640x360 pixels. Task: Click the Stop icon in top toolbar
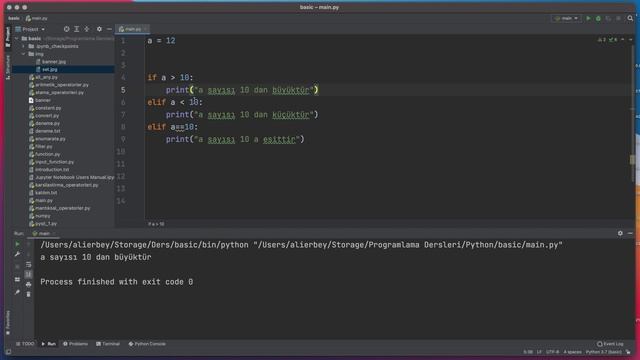(x=619, y=18)
